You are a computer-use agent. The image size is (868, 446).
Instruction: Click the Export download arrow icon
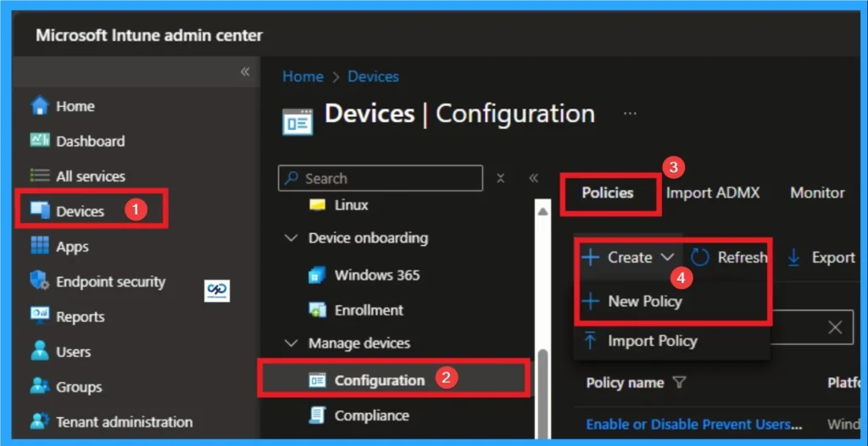click(793, 257)
